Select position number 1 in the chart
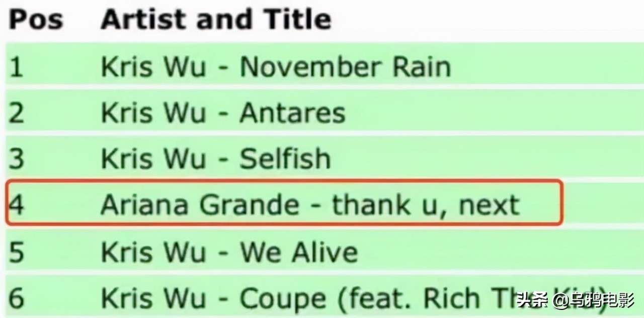The image size is (644, 318). (x=16, y=67)
